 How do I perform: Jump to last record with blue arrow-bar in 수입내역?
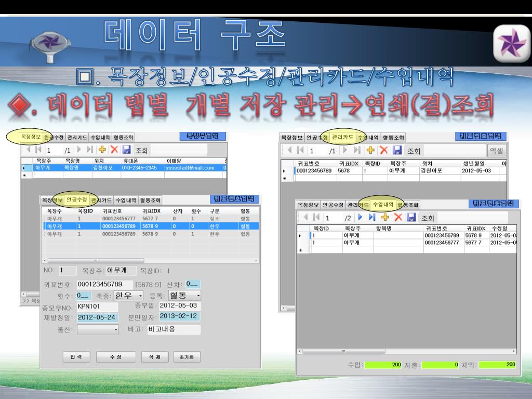click(x=372, y=217)
